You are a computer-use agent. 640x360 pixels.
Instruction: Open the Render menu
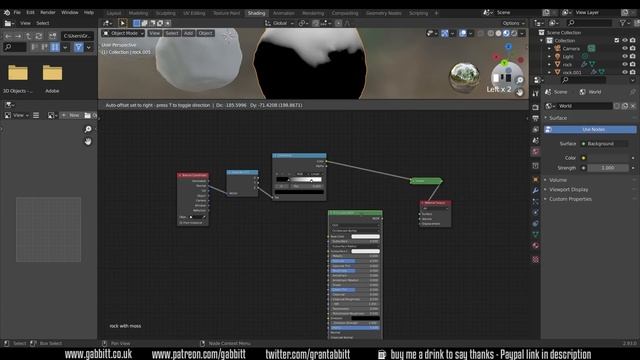(x=48, y=13)
